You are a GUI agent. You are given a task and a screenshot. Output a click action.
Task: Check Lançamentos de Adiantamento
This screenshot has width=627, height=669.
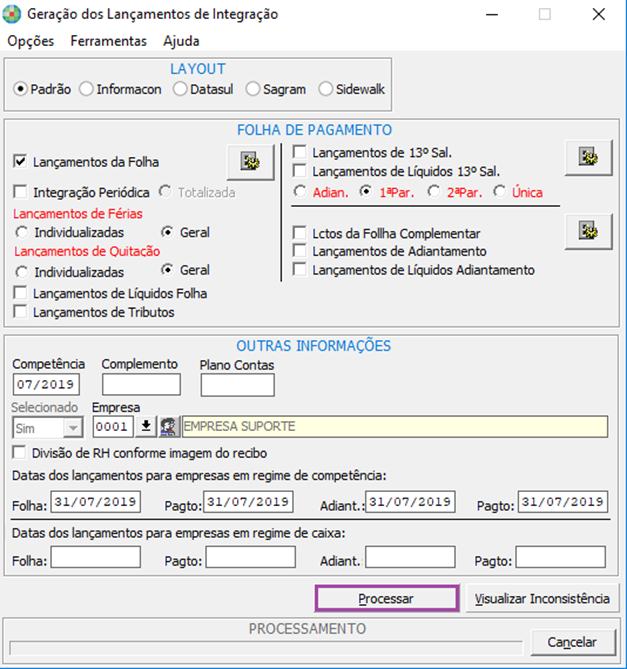click(299, 251)
